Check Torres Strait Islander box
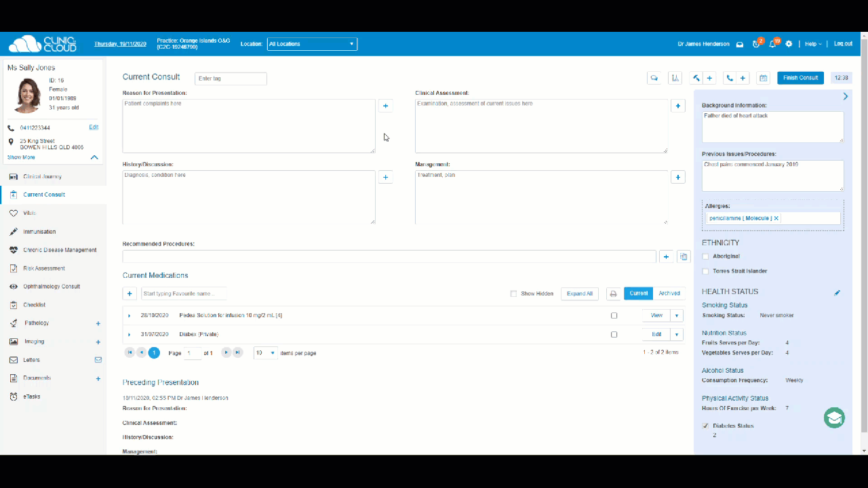The height and width of the screenshot is (488, 868). (705, 271)
